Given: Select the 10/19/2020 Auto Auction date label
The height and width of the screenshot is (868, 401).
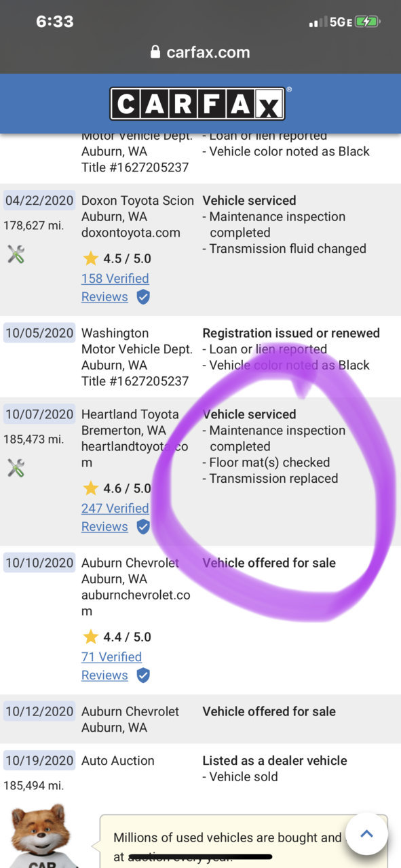Looking at the screenshot, I should click(x=39, y=761).
